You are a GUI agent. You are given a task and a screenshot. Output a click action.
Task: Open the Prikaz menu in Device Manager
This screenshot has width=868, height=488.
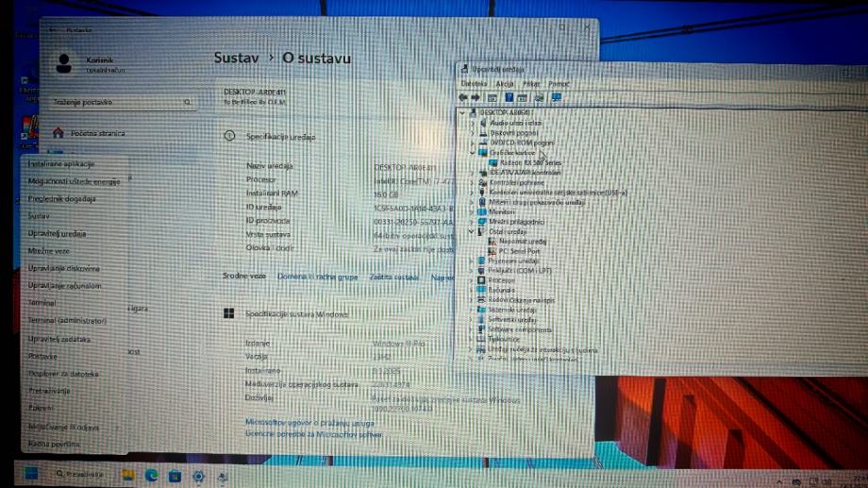pyautogui.click(x=531, y=84)
